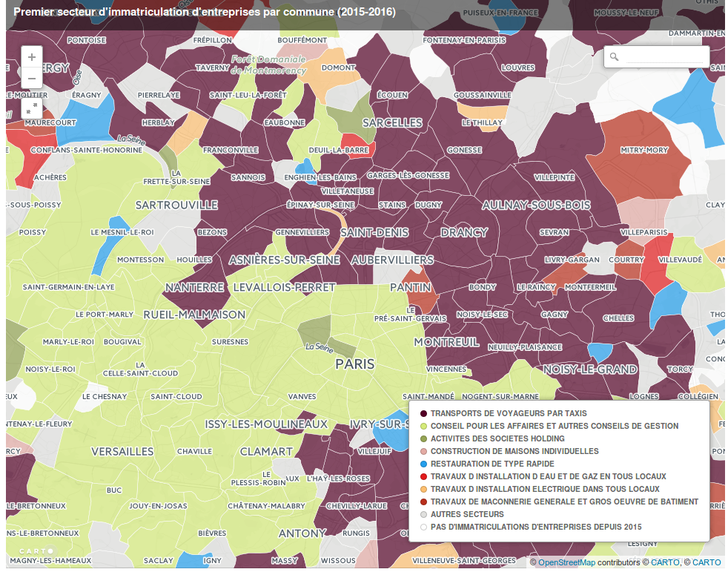Viewport: 728px width, 572px height.
Task: Click the BONDY commune label
Action: 483,287
